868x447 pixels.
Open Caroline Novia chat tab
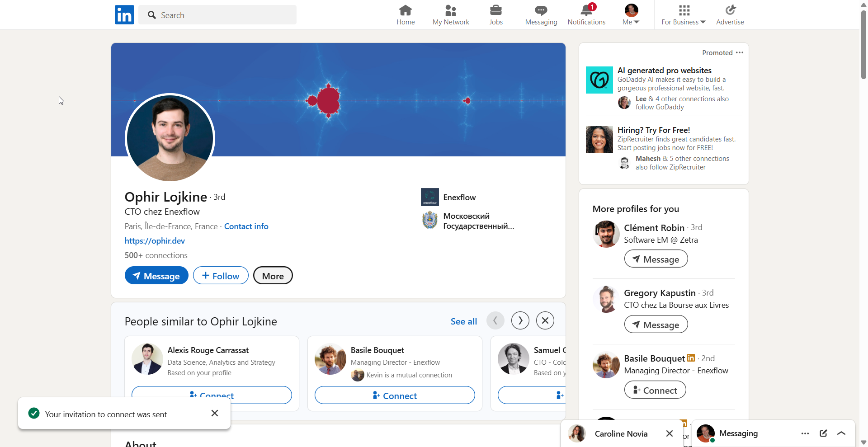[x=620, y=434]
